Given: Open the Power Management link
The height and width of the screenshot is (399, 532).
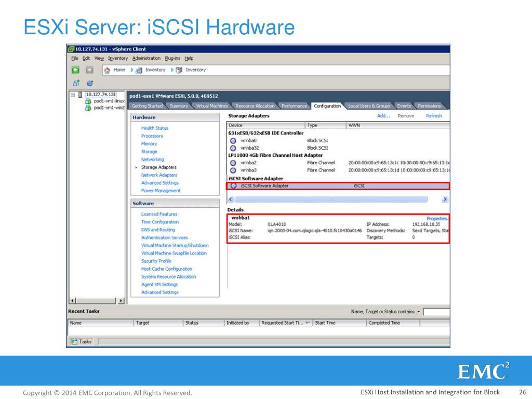Looking at the screenshot, I should 161,190.
